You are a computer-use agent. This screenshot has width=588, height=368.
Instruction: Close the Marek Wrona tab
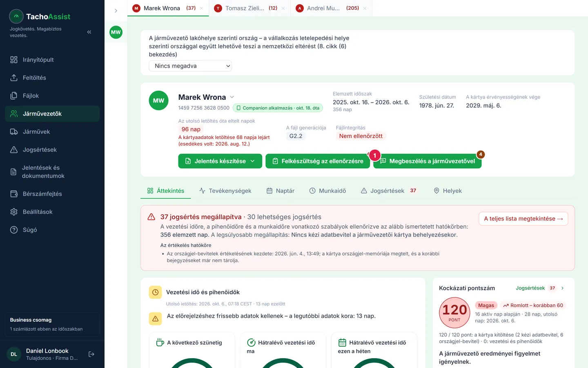point(202,8)
